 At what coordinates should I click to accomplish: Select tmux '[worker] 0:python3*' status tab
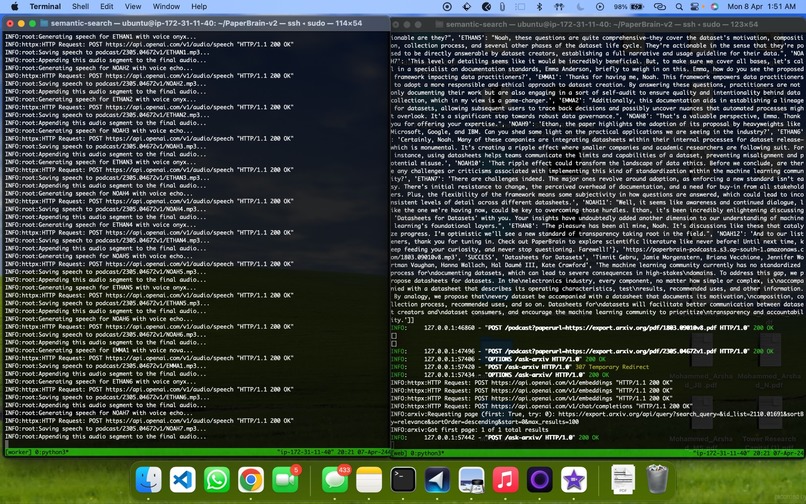(37, 452)
